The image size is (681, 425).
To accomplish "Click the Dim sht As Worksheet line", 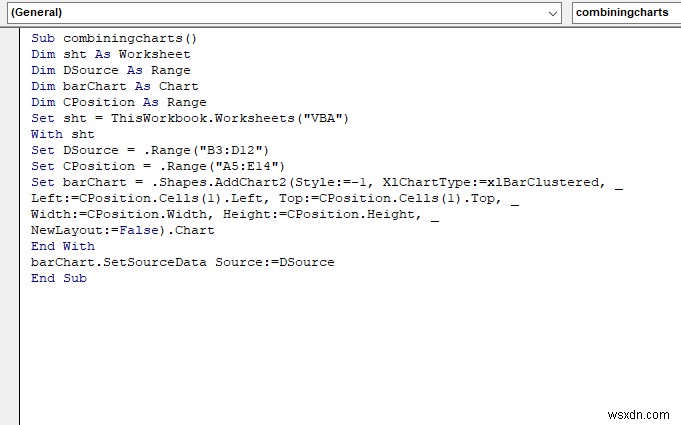I will [x=110, y=54].
